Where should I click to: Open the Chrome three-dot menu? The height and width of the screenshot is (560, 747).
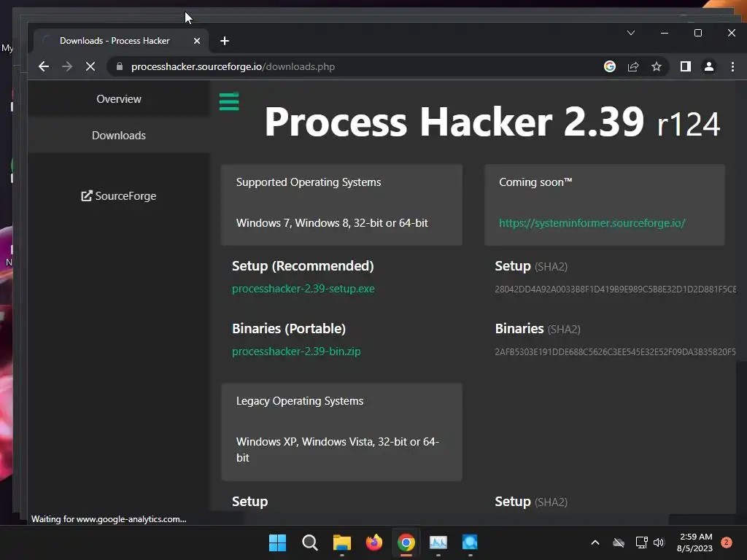(732, 66)
